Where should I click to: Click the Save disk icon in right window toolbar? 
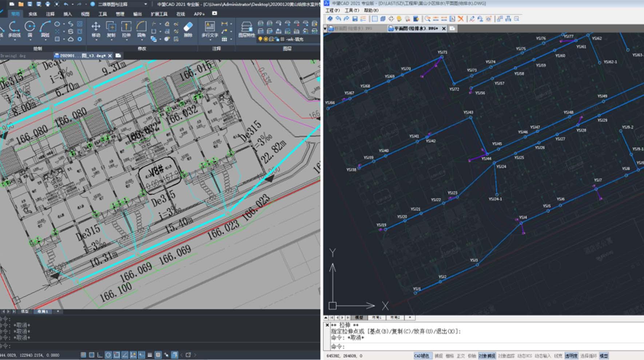click(355, 19)
